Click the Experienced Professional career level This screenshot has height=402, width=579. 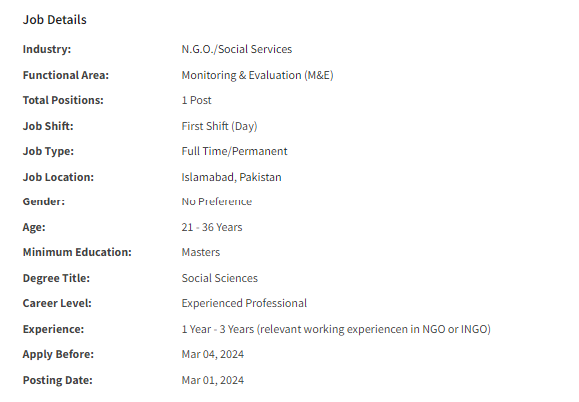point(244,303)
